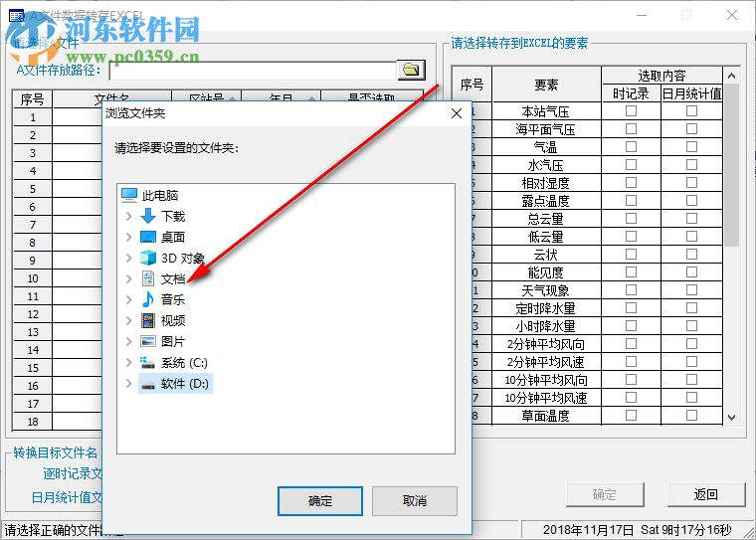The width and height of the screenshot is (756, 540).
Task: Click the disabled 确定 button in main window
Action: click(x=605, y=494)
